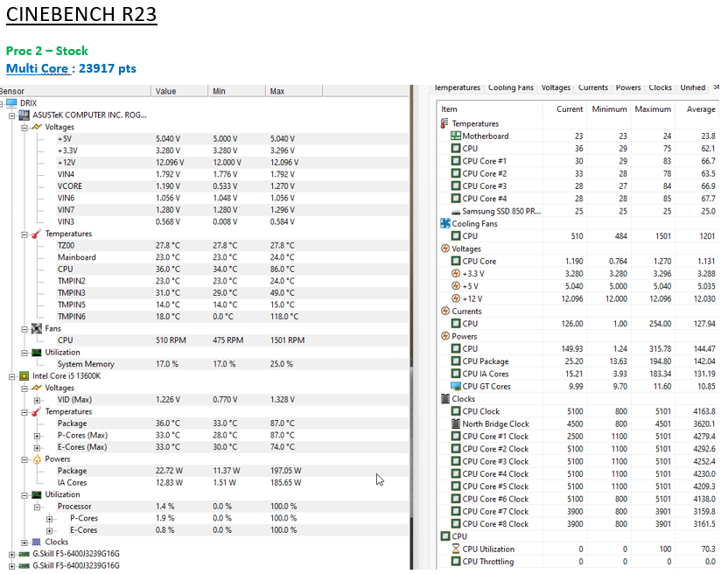Click the Min column header in left pane
This screenshot has width=728, height=574.
[x=237, y=91]
